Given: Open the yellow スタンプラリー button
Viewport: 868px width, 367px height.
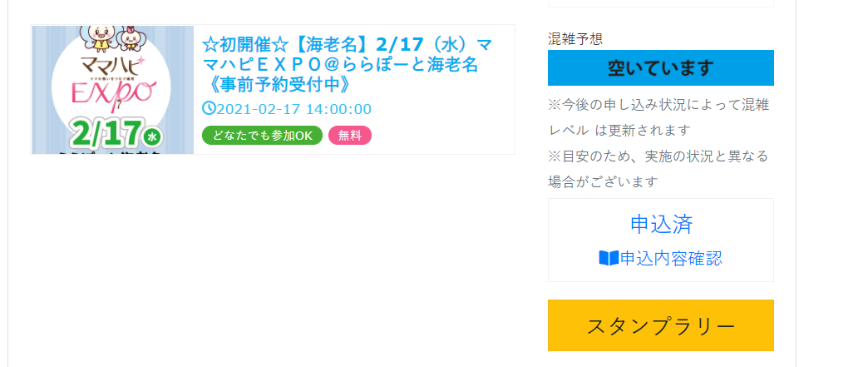Looking at the screenshot, I should pyautogui.click(x=660, y=325).
